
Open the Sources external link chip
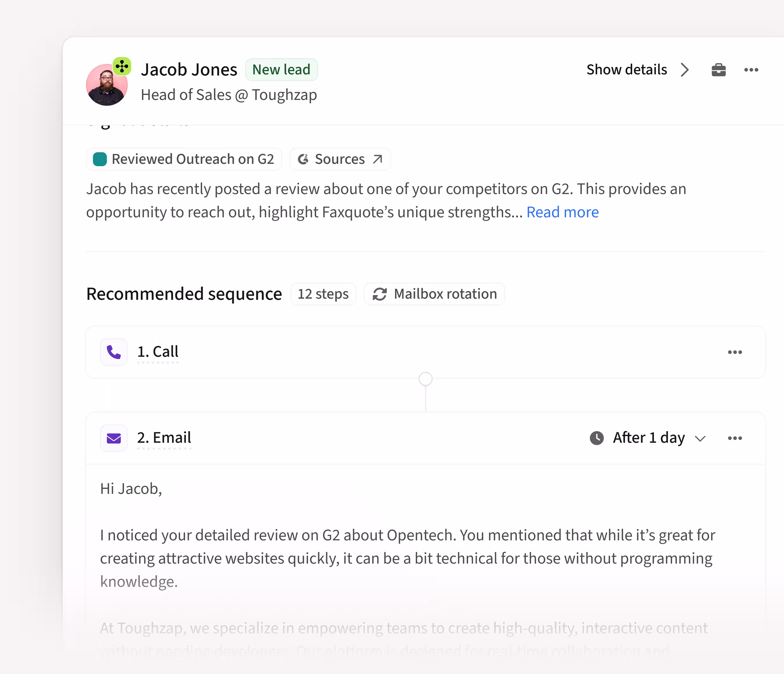(340, 159)
